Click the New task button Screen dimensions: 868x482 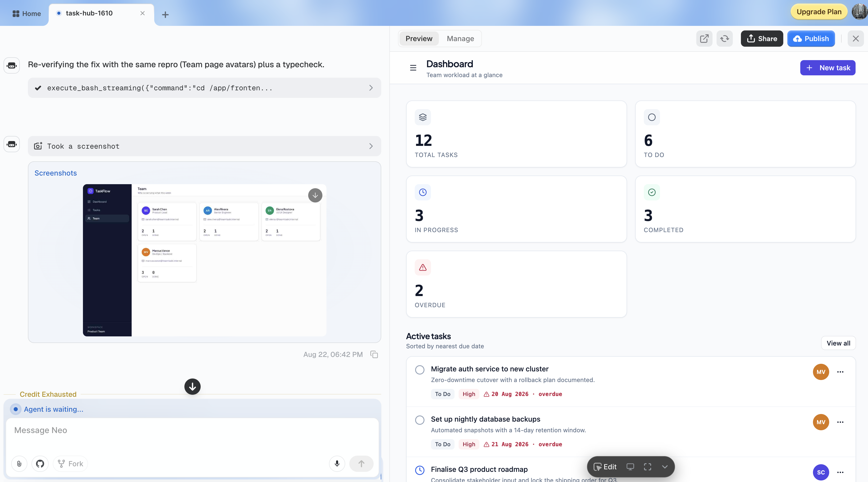[828, 68]
